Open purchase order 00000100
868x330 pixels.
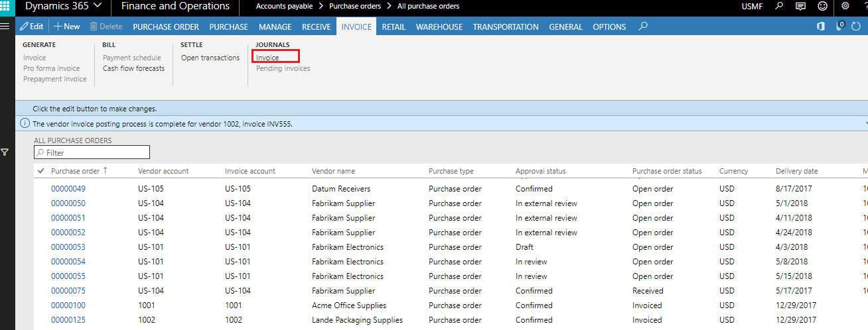click(68, 305)
